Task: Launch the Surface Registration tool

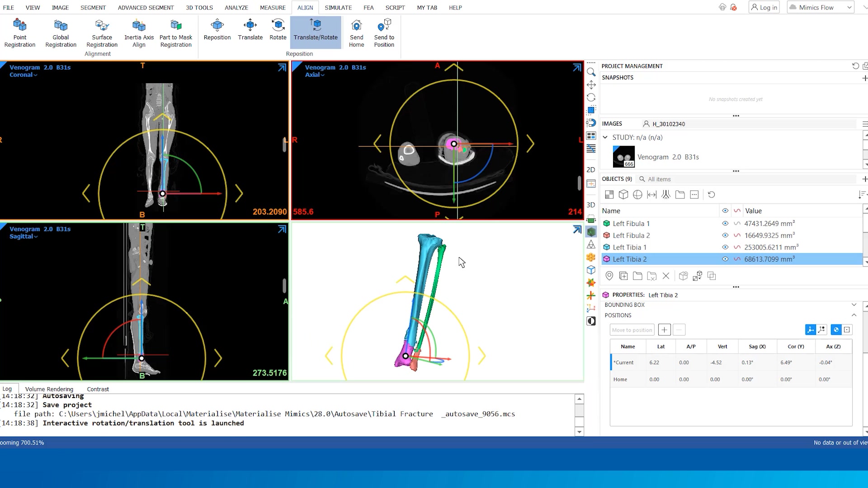Action: (102, 33)
